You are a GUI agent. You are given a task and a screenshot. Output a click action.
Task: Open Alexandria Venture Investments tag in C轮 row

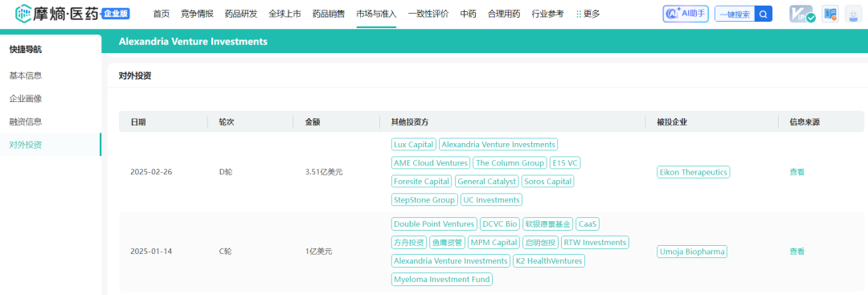click(x=451, y=260)
